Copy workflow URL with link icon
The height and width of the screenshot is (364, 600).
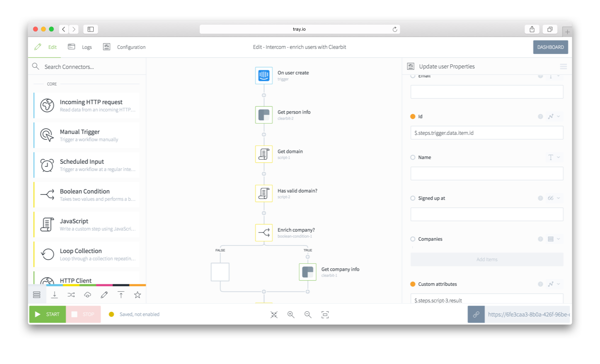[476, 314]
